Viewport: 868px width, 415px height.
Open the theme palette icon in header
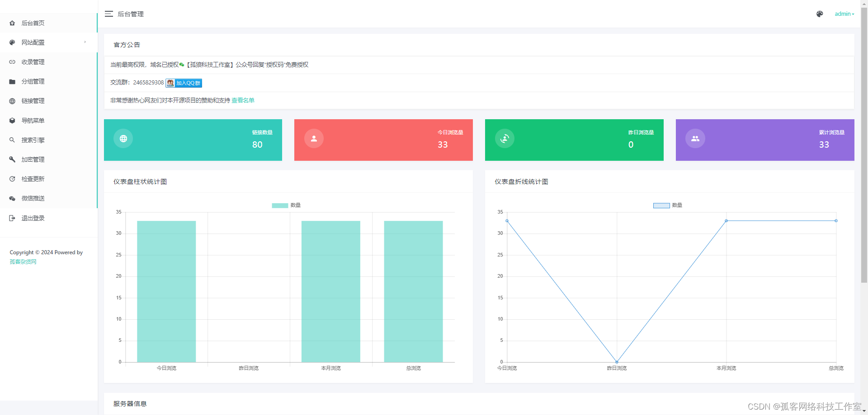(x=820, y=14)
